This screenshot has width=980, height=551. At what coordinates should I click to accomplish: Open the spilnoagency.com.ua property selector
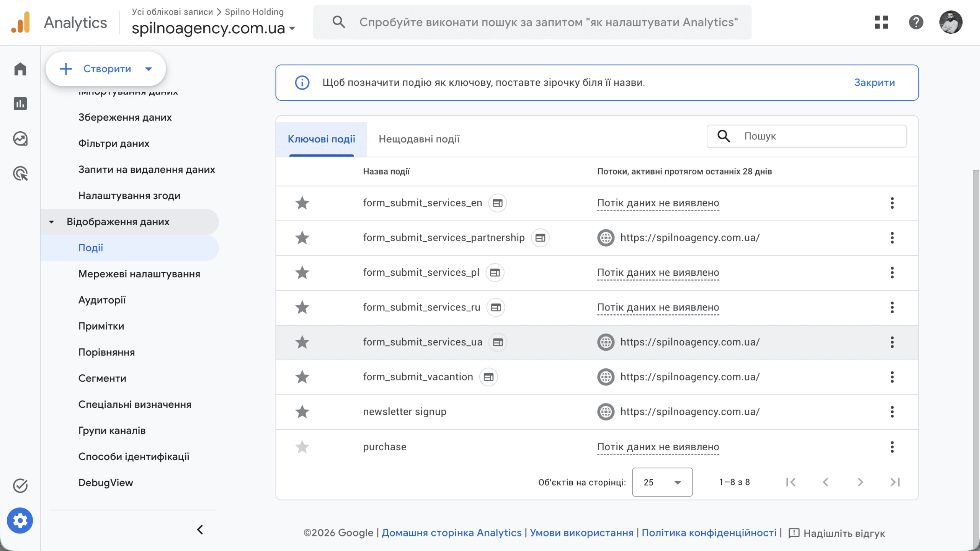coord(214,28)
